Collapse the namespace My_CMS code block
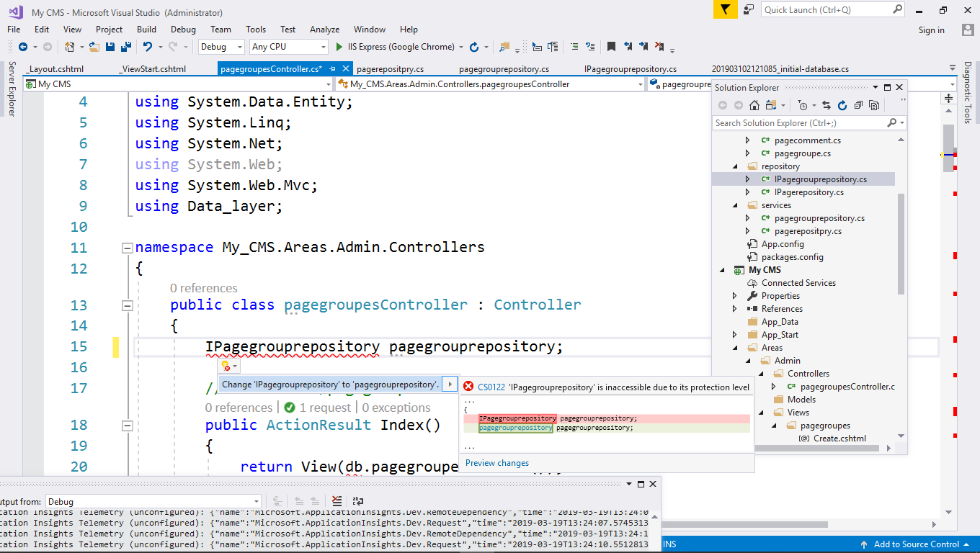 (128, 248)
